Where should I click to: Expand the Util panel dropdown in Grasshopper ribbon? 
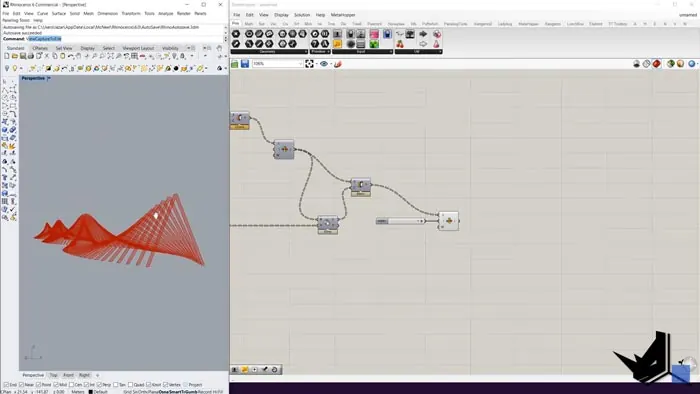click(440, 52)
